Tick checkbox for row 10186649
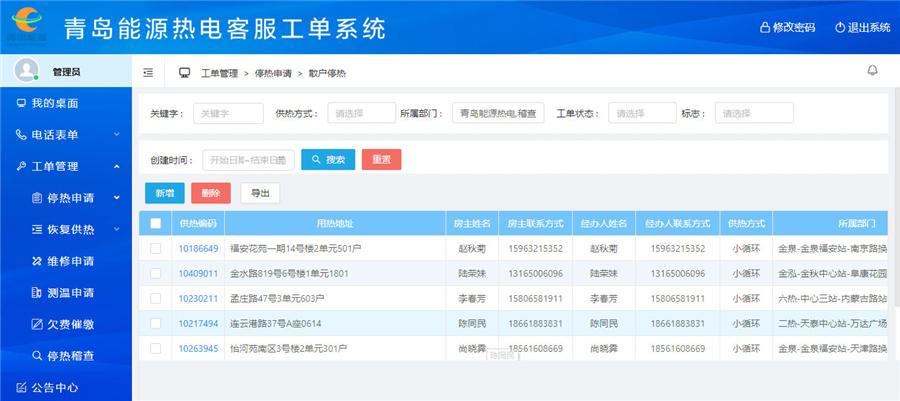The image size is (900, 401). (x=155, y=248)
